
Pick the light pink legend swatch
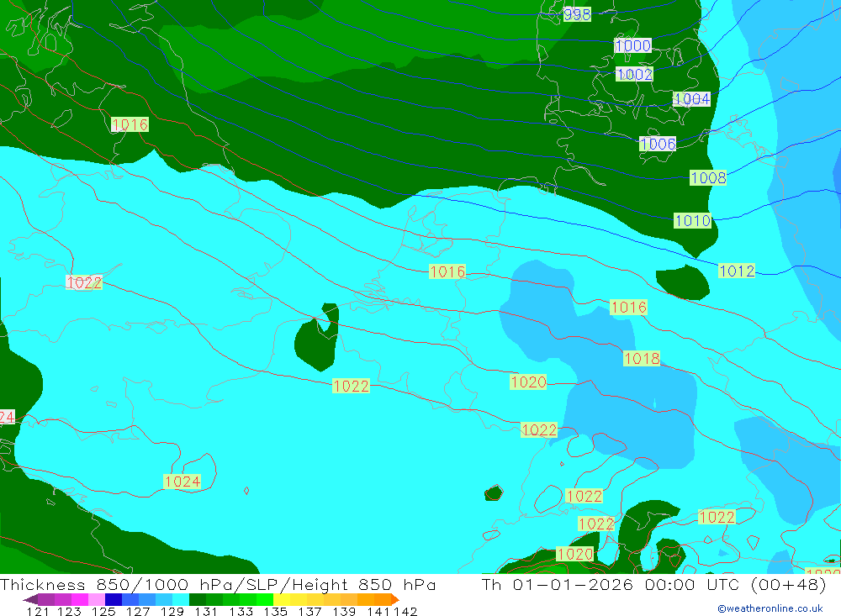tap(97, 599)
